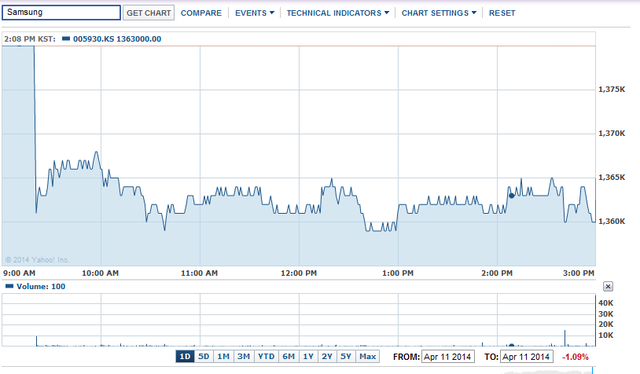
Task: Click the 2:00 PM time axis label
Action: [x=497, y=273]
